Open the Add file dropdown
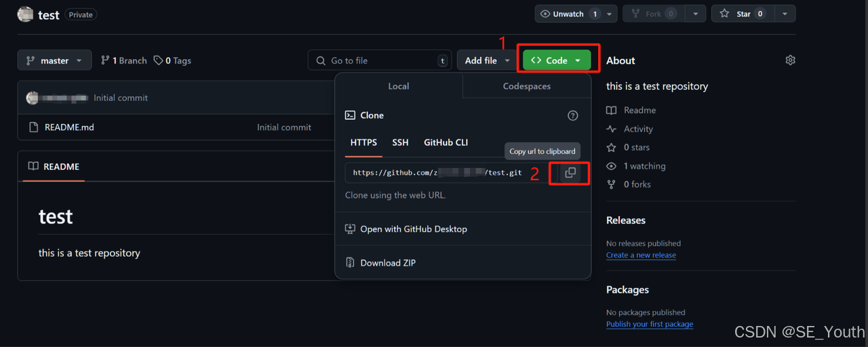The width and height of the screenshot is (868, 347). pos(488,60)
